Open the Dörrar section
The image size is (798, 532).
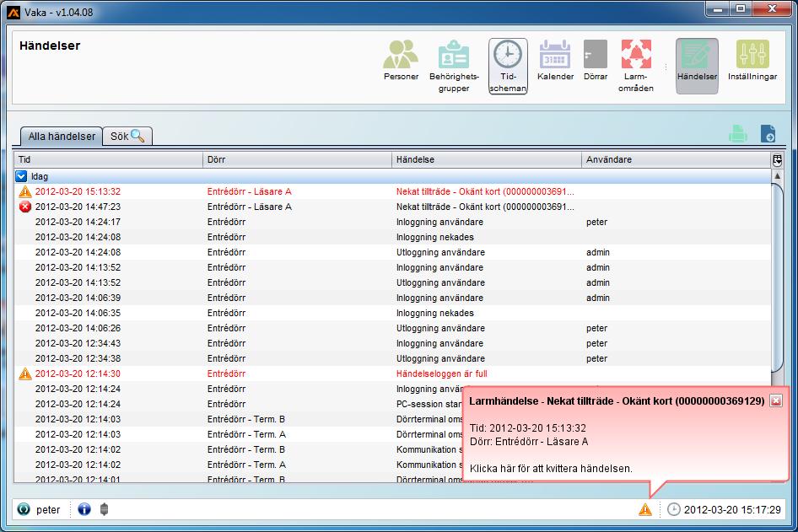tap(596, 60)
